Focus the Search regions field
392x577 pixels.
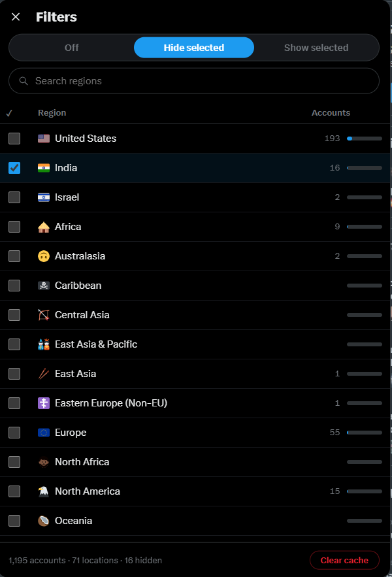tap(194, 81)
